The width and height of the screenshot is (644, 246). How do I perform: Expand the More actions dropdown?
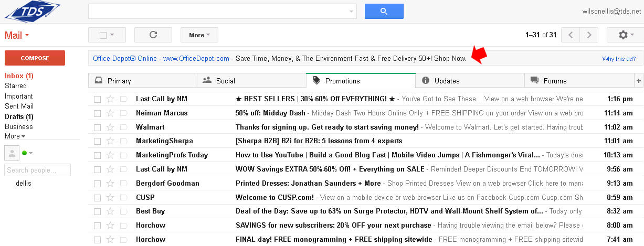click(199, 35)
